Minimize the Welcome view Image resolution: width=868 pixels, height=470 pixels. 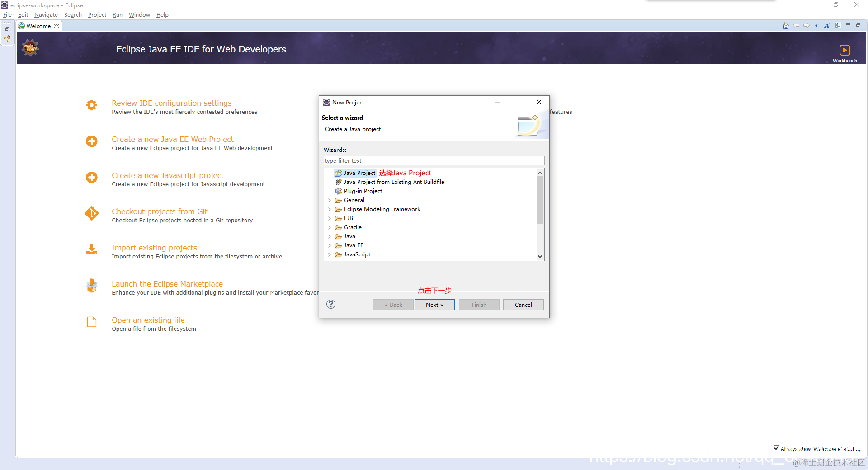[x=848, y=25]
